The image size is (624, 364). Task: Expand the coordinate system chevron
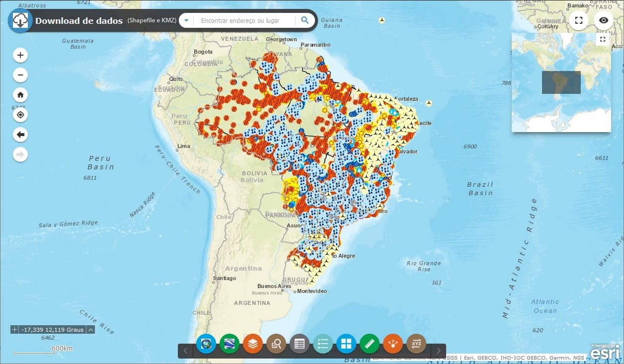click(90, 329)
